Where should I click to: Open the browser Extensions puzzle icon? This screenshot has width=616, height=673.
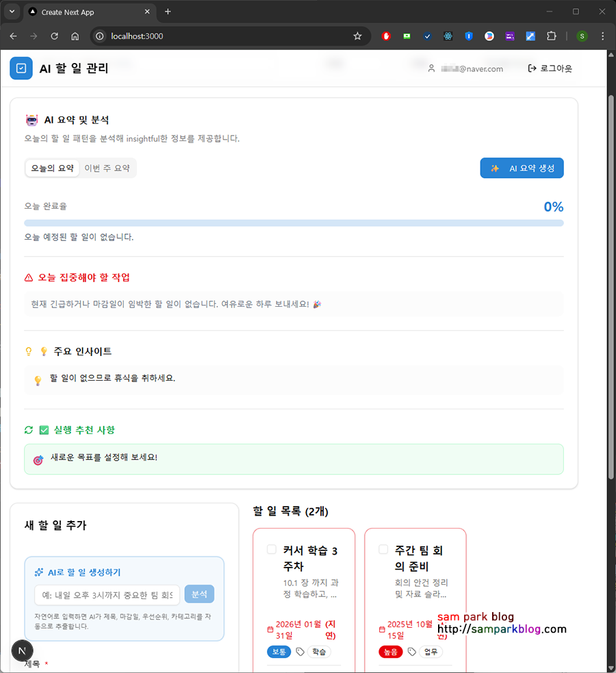tap(551, 36)
